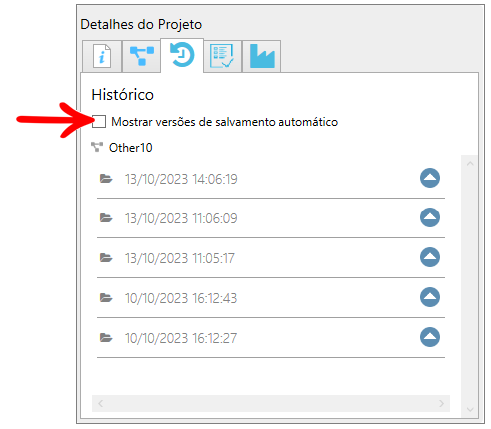Click horizontal scrollbar right arrow
491x429 pixels.
click(441, 404)
